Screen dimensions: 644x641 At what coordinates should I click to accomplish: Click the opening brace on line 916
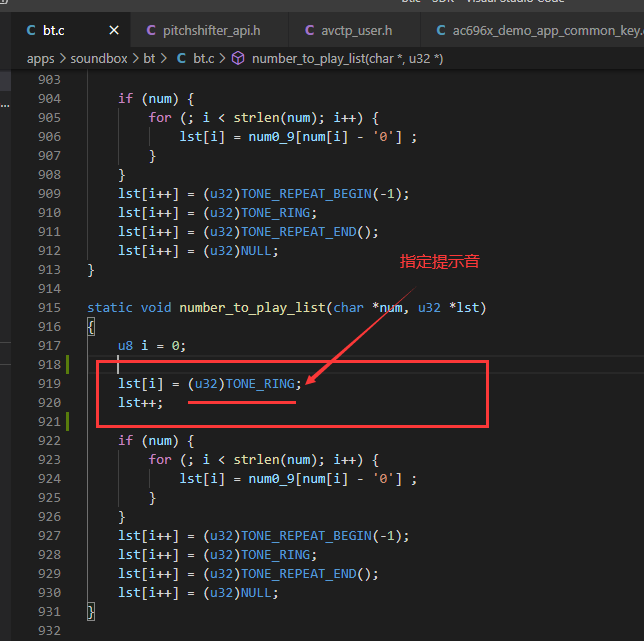click(x=91, y=327)
